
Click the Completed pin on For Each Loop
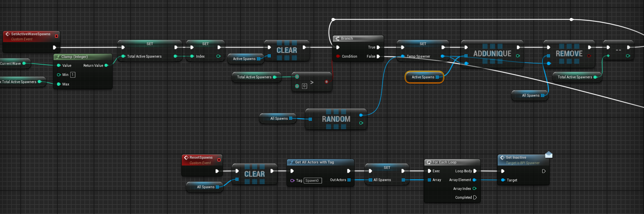[x=475, y=197]
